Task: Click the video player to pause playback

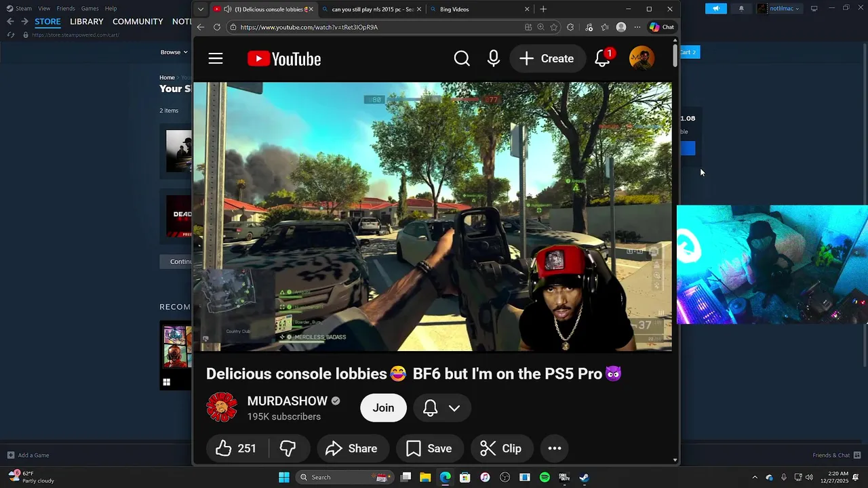Action: pyautogui.click(x=433, y=217)
